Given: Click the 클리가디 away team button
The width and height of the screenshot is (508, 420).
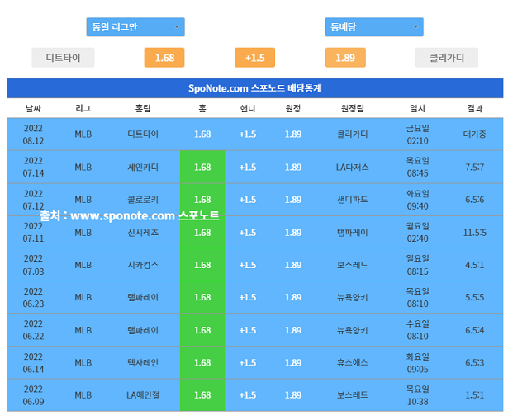Looking at the screenshot, I should coord(447,58).
